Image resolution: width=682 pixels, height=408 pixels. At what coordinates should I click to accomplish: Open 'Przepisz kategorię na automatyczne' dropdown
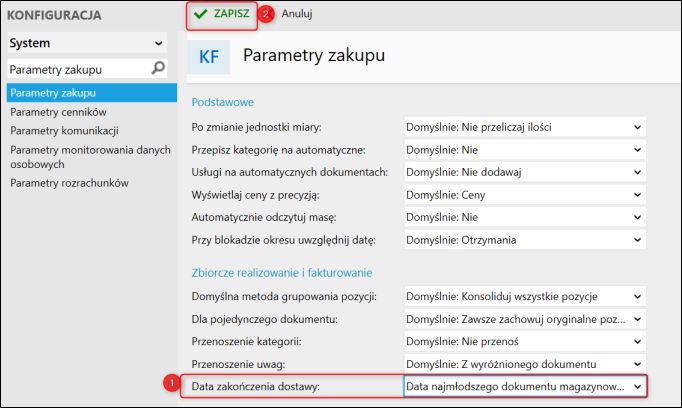click(525, 150)
